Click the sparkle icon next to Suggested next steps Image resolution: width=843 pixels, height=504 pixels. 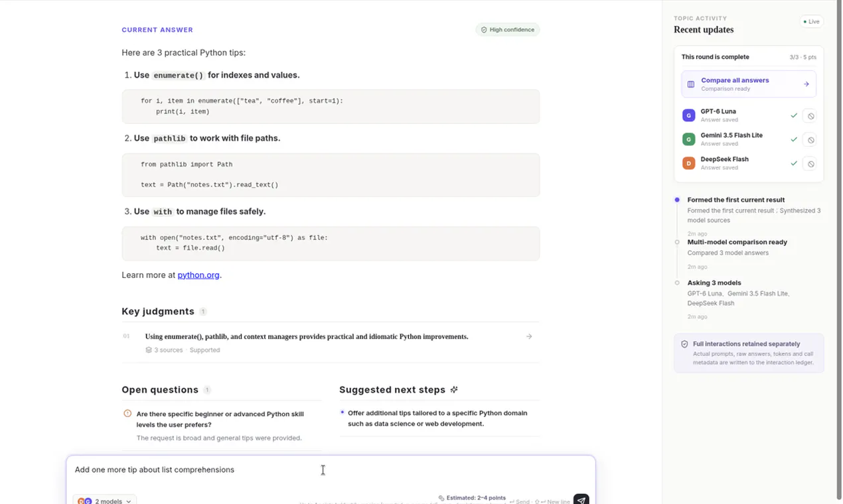[x=454, y=390]
